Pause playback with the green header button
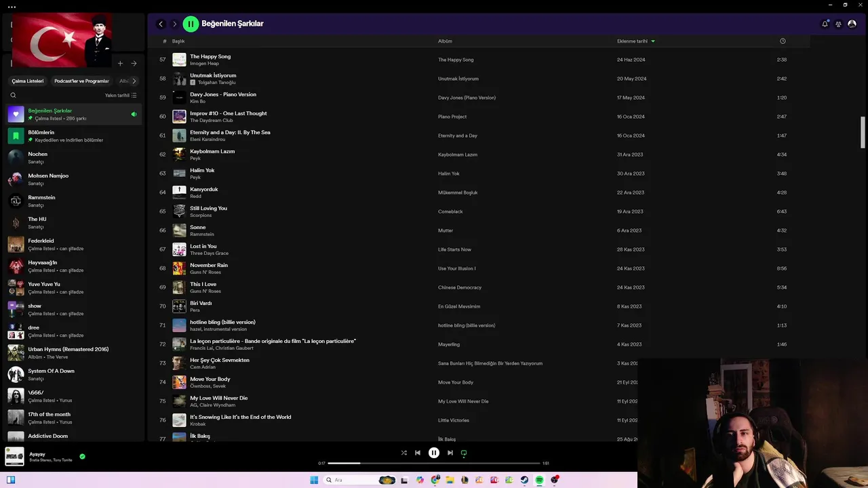The image size is (868, 488). tap(191, 24)
